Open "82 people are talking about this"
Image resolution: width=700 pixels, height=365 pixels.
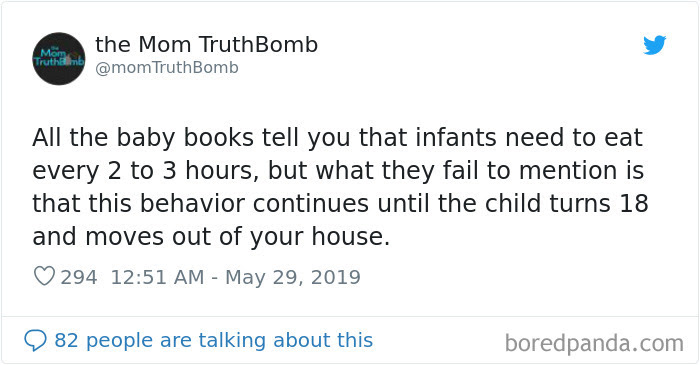tap(213, 340)
